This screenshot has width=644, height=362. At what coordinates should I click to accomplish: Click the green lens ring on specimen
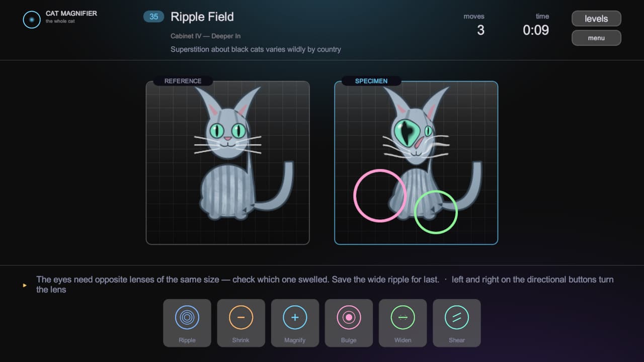436,212
